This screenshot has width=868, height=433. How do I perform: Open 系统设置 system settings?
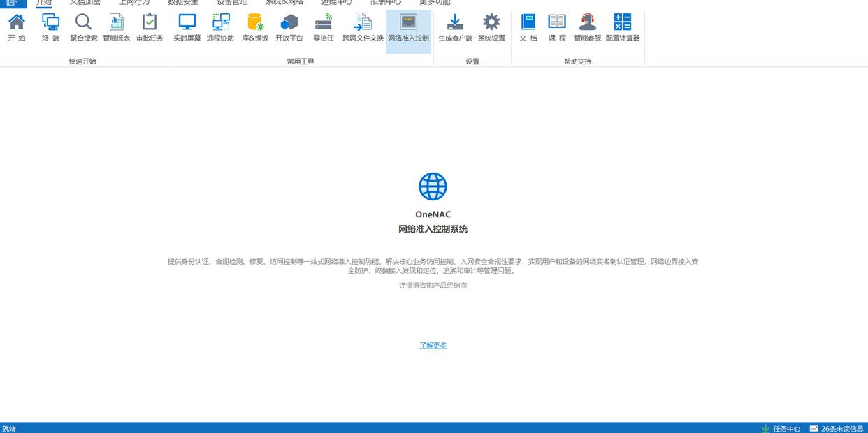(x=491, y=28)
